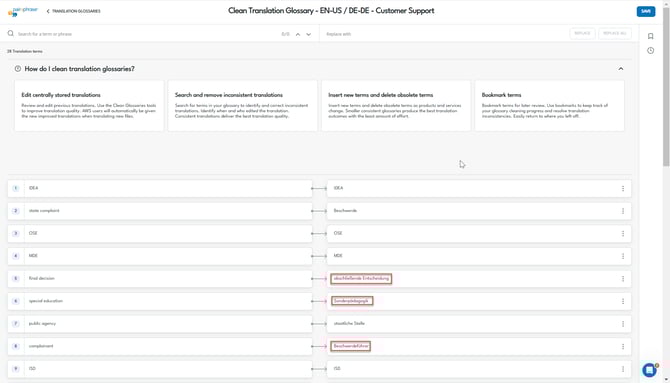Open the history clock icon
Viewport: 670px width, 383px height.
[650, 50]
